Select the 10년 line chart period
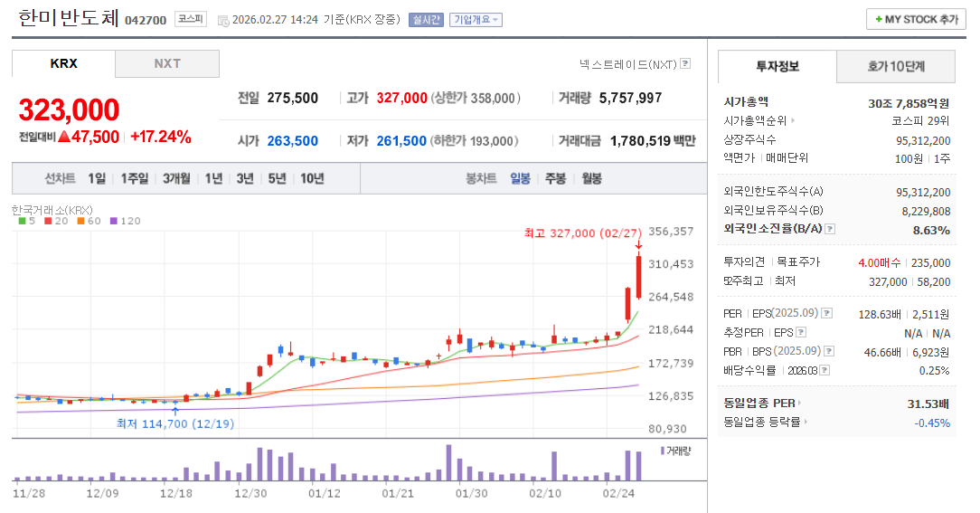Viewport: 980px width, 513px height. coord(312,179)
